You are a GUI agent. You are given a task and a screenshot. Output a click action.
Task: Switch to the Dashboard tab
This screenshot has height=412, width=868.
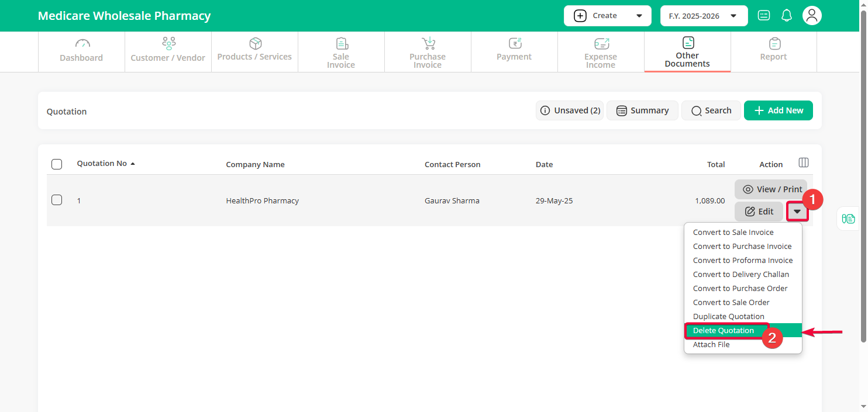pos(81,51)
